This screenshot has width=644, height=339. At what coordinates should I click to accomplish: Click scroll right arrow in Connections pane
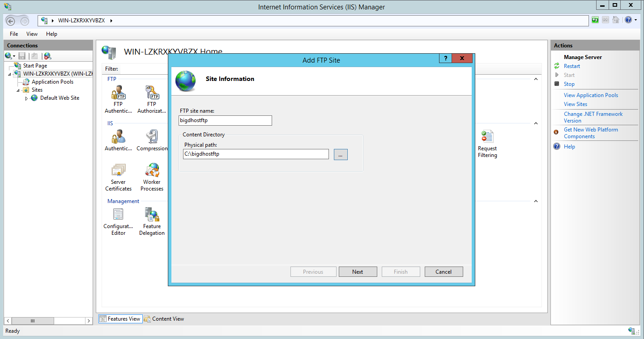[x=89, y=321]
